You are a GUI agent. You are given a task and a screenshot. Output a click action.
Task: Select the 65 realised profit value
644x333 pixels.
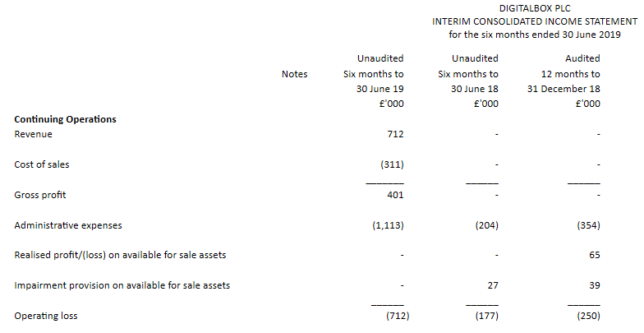595,255
